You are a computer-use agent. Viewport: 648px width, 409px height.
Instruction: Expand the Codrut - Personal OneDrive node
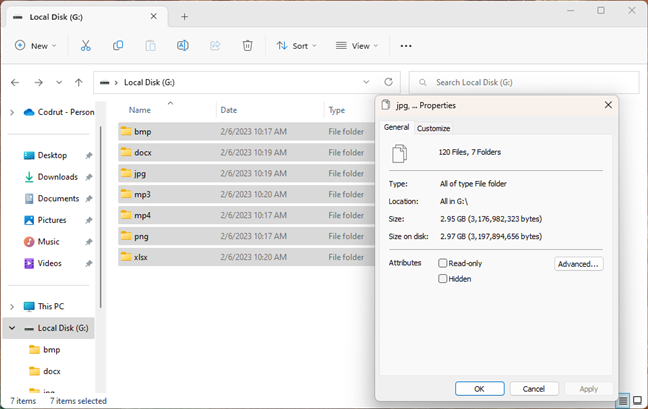tap(12, 112)
